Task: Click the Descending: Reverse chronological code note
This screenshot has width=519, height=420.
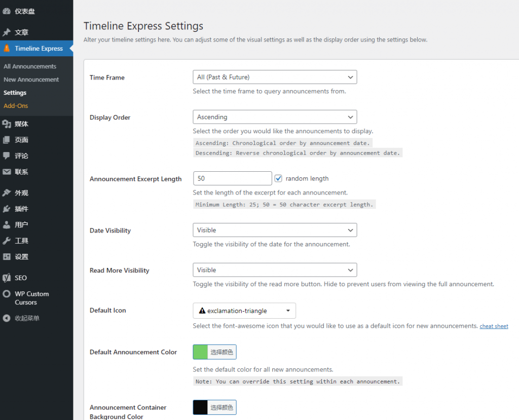Action: (298, 153)
